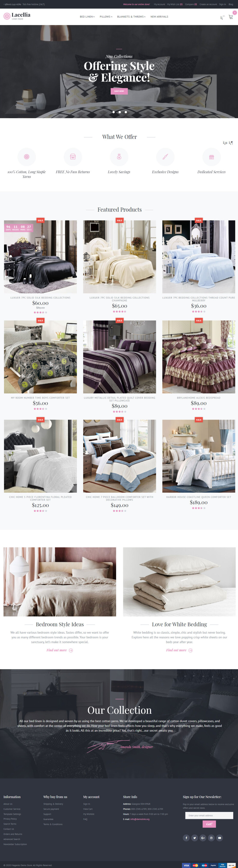Click the Lacellia flower logo
The height and width of the screenshot is (868, 238).
(7, 16)
